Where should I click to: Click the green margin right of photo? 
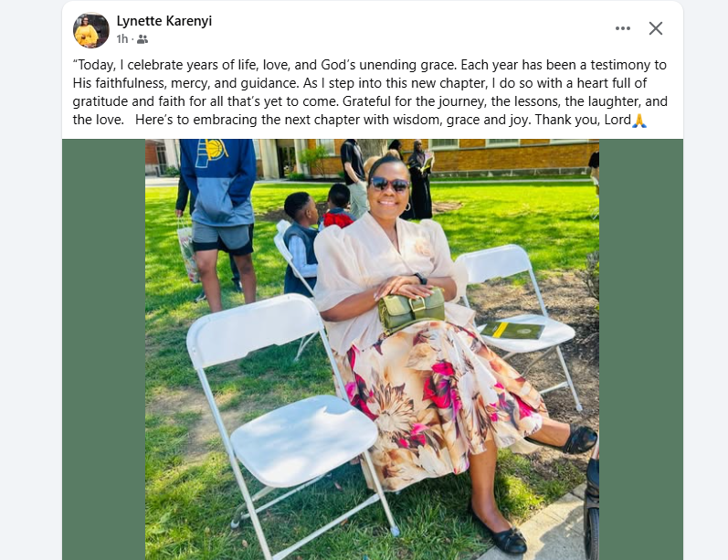click(x=640, y=349)
